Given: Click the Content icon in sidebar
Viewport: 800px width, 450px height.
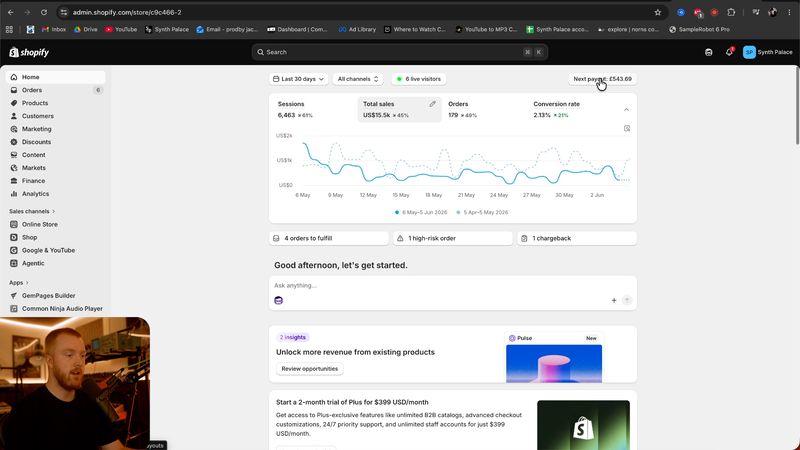Looking at the screenshot, I should click(x=14, y=155).
